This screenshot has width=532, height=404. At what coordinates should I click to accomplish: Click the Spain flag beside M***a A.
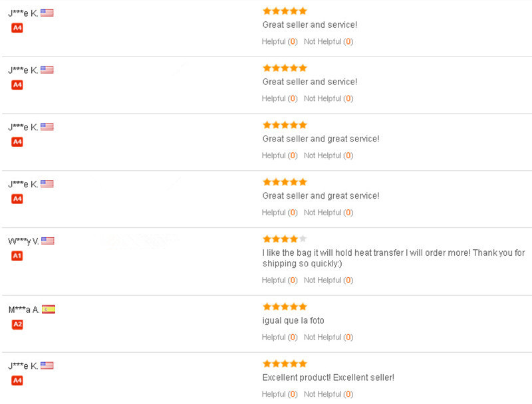pyautogui.click(x=48, y=309)
